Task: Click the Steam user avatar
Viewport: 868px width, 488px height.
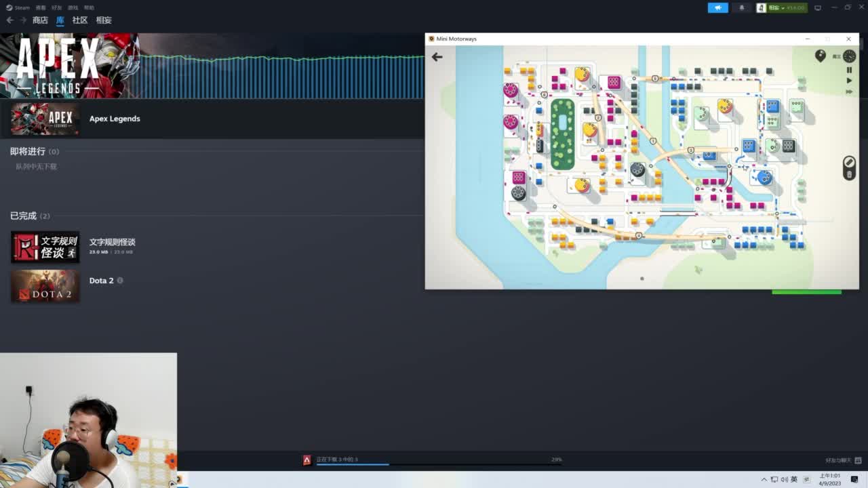Action: [762, 7]
